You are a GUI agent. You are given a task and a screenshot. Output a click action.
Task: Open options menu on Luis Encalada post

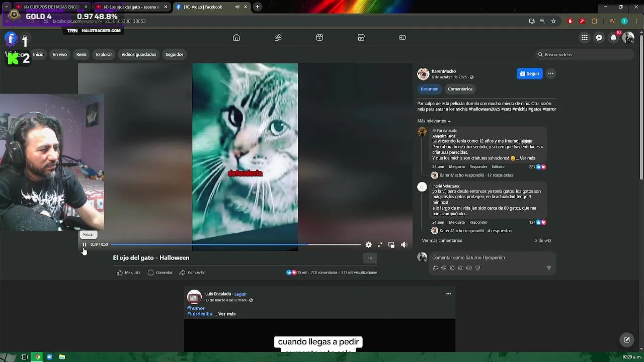pyautogui.click(x=449, y=294)
